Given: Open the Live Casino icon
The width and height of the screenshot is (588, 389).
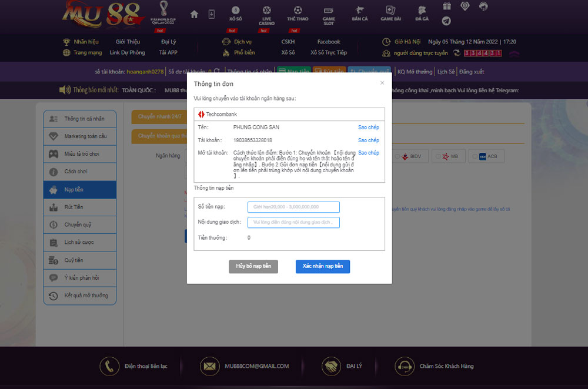Looking at the screenshot, I should [x=266, y=15].
